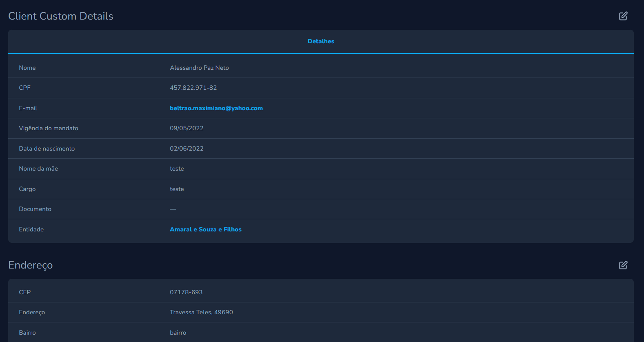Viewport: 644px width, 342px height.
Task: Switch to the Detalhes tab
Action: point(321,41)
